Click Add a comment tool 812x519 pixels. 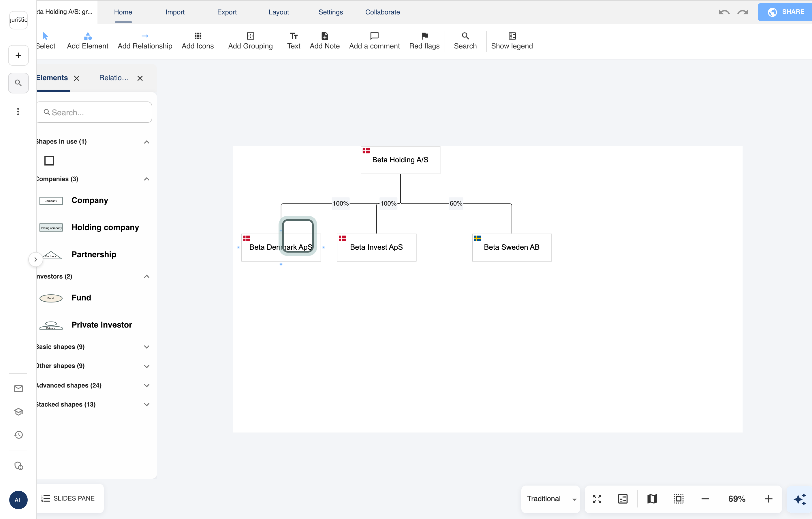point(374,41)
